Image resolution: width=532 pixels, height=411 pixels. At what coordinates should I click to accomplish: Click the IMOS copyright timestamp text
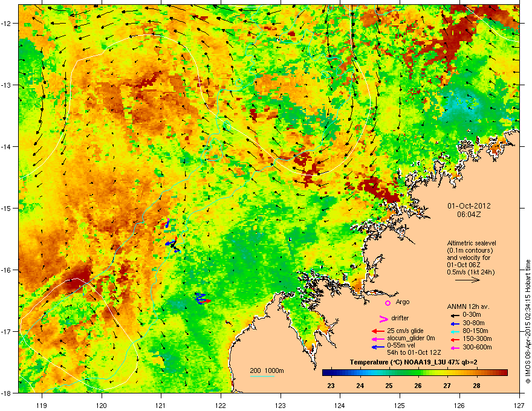(x=528, y=322)
